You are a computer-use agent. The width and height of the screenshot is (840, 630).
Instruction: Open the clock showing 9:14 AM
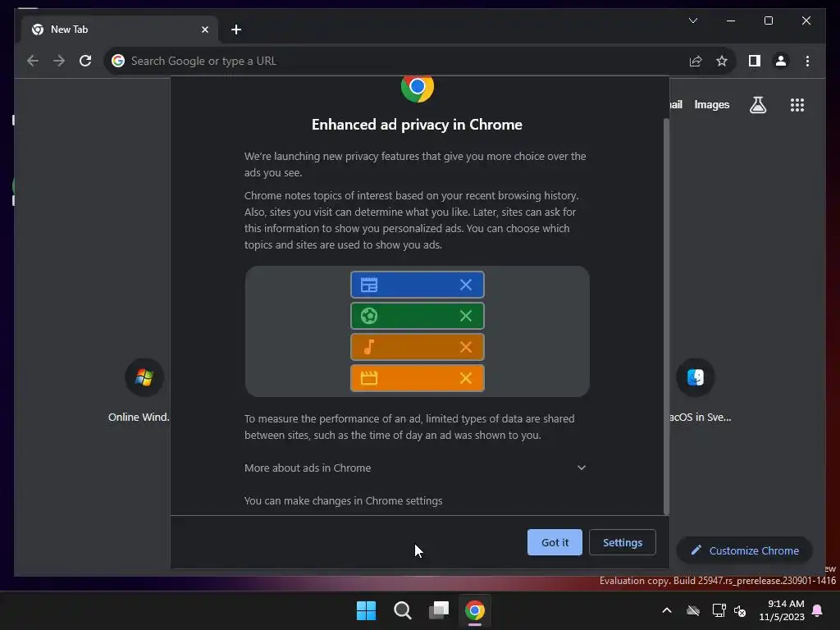click(782, 610)
